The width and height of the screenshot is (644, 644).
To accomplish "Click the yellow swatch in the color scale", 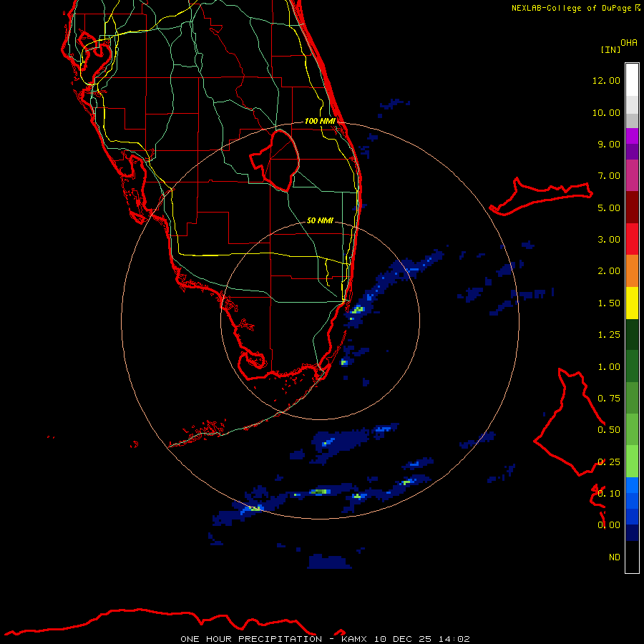I will [x=632, y=303].
